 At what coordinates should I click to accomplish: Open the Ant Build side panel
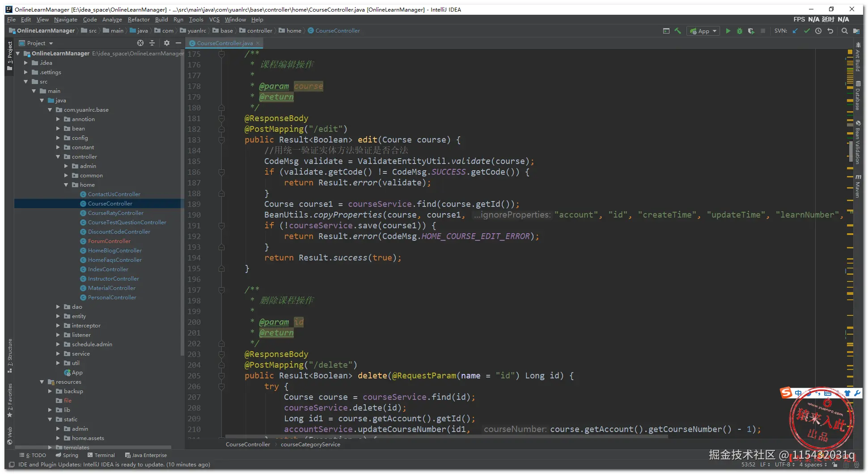858,58
